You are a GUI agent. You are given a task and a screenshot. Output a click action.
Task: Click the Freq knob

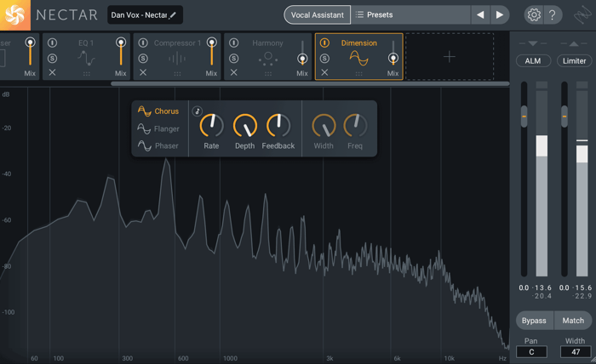(x=355, y=126)
